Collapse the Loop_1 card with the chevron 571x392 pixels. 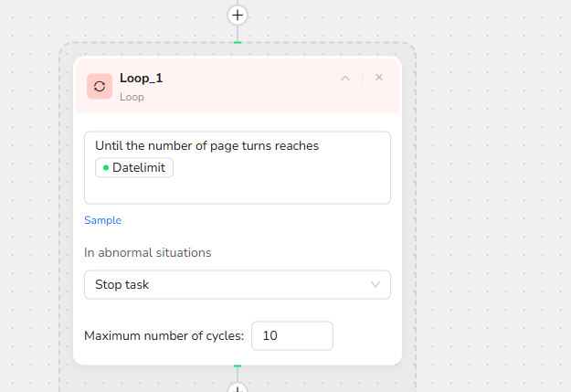[x=345, y=79]
